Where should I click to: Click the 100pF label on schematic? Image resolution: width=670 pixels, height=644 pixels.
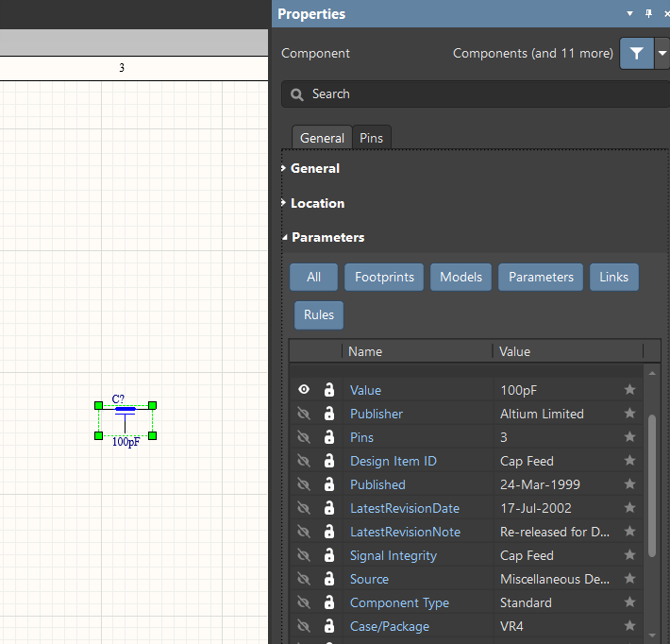click(126, 442)
